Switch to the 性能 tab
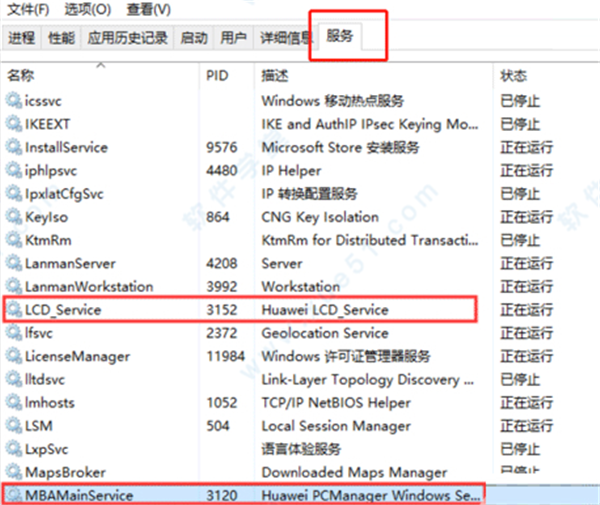This screenshot has width=600, height=505. pos(61,38)
